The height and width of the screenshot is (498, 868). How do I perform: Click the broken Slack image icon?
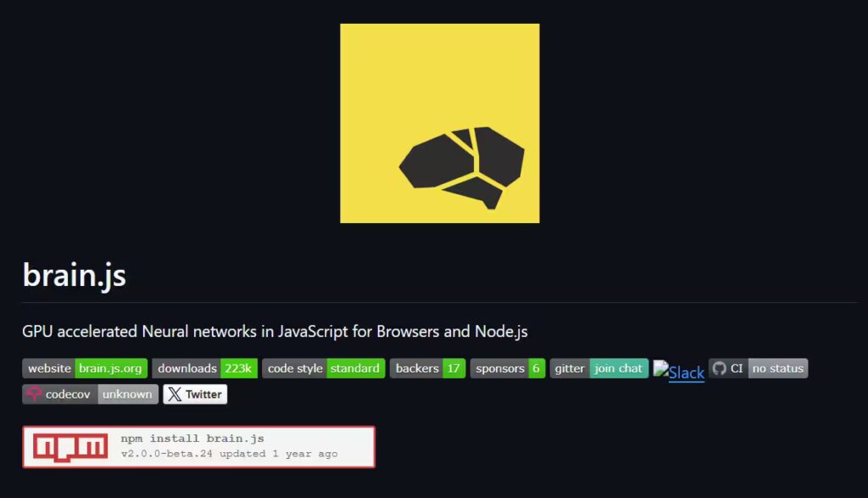pos(661,369)
